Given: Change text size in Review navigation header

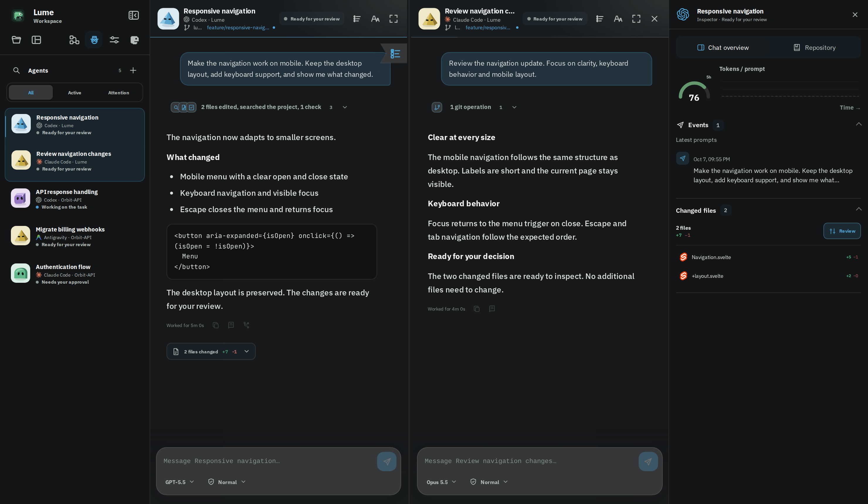Looking at the screenshot, I should coord(618,19).
